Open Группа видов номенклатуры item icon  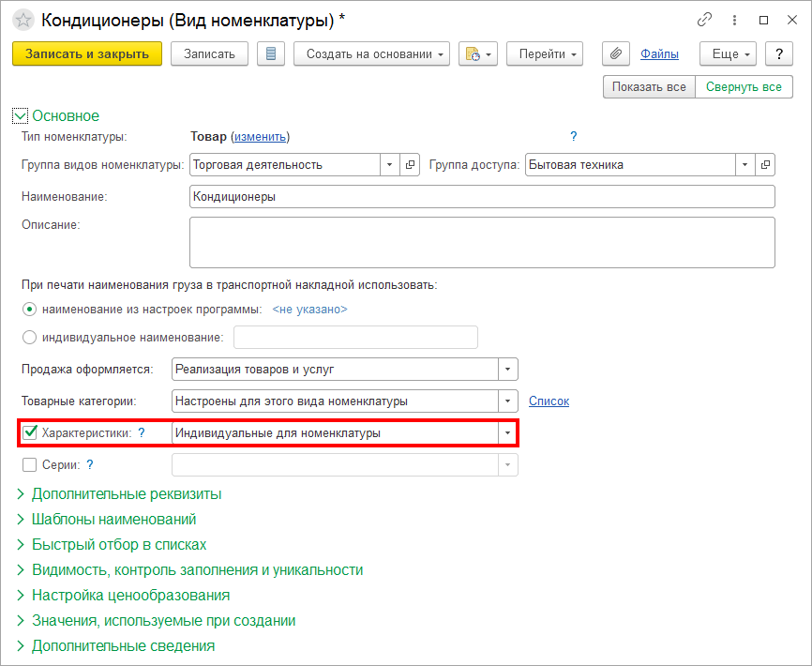point(410,165)
